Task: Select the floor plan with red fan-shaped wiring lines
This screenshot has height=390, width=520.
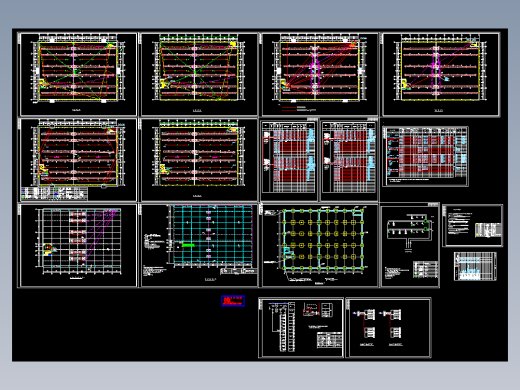Action: pyautogui.click(x=320, y=74)
